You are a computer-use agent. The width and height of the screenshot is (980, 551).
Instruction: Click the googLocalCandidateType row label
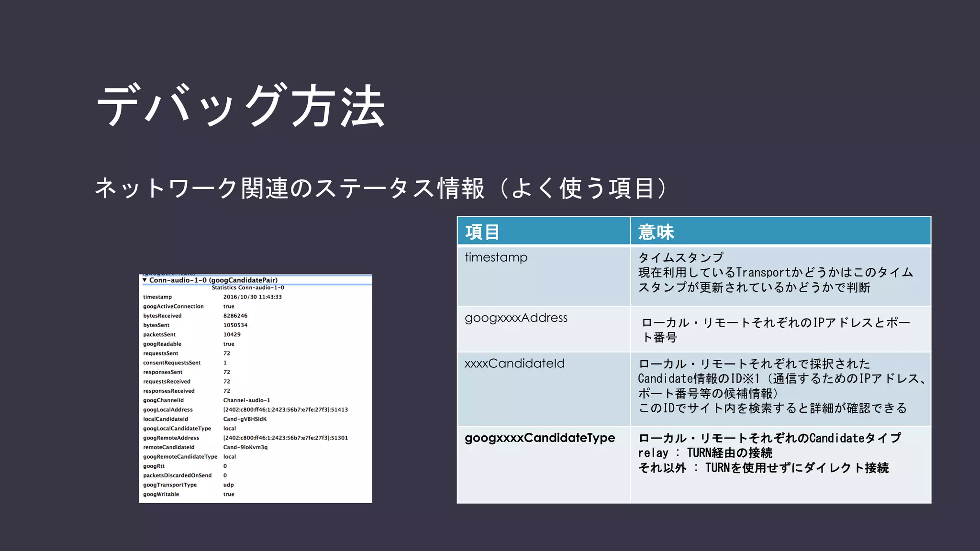(x=177, y=429)
